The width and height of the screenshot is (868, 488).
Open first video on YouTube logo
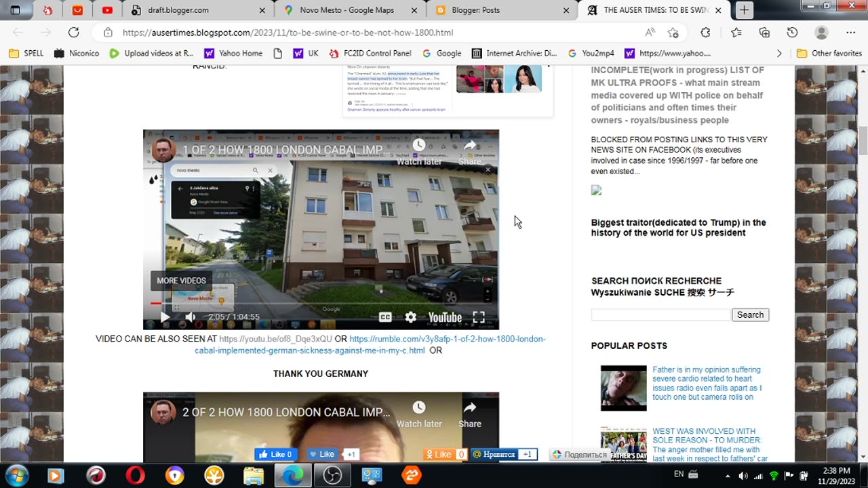point(445,317)
